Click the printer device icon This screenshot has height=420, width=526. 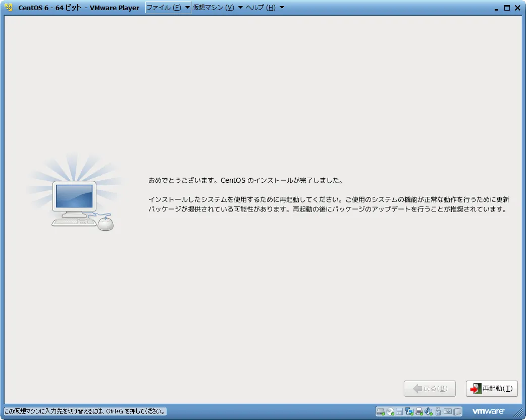(418, 411)
